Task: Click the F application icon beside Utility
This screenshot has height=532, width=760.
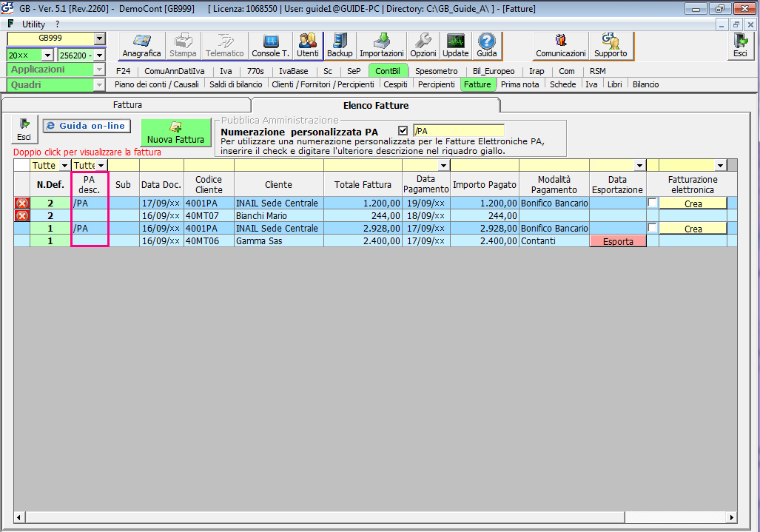Action: [x=10, y=24]
